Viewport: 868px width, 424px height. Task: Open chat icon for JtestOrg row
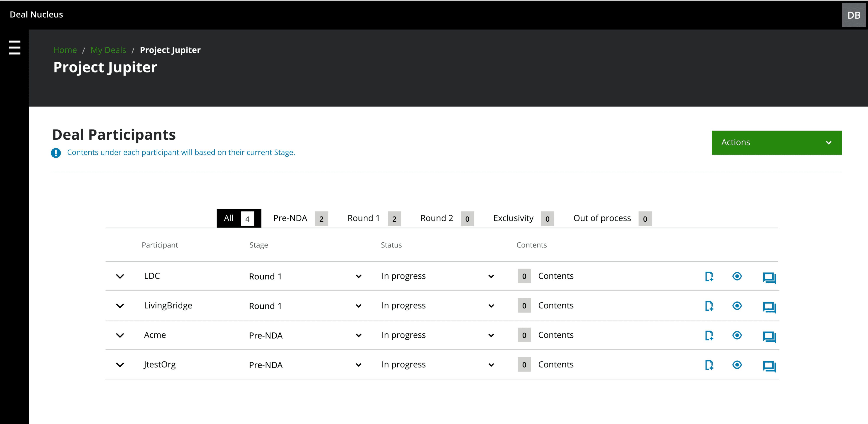(769, 366)
